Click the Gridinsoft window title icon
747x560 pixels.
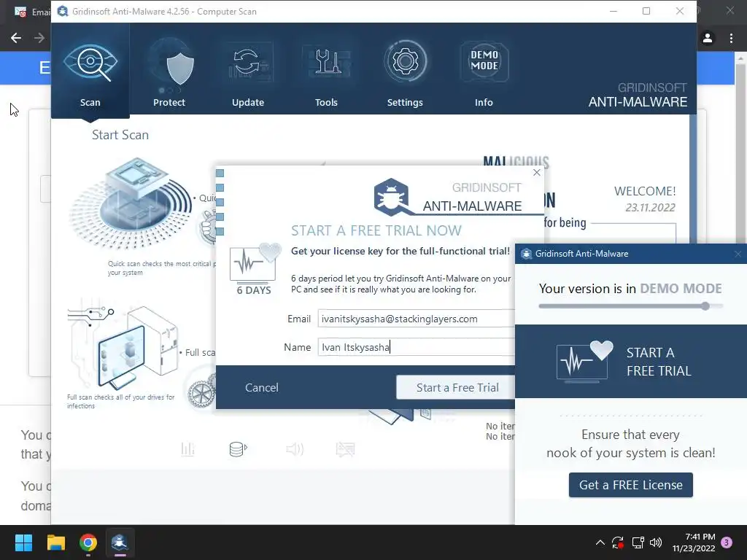pyautogui.click(x=63, y=11)
